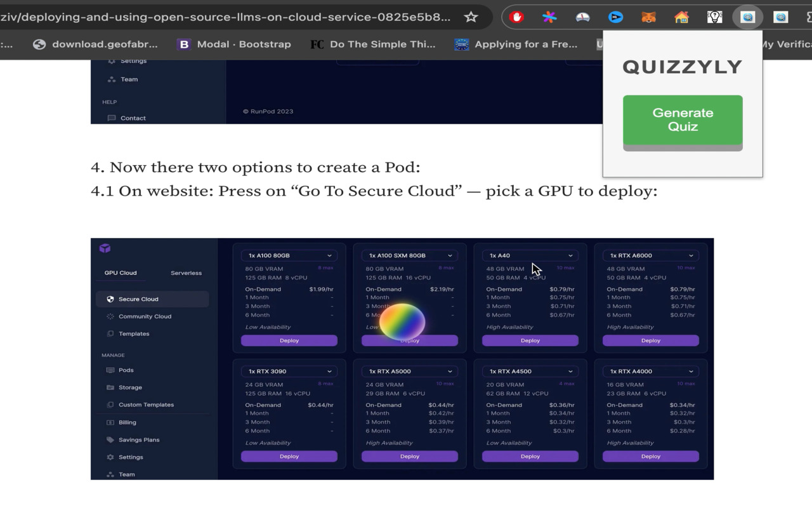Click the browser address bar URL

click(226, 17)
